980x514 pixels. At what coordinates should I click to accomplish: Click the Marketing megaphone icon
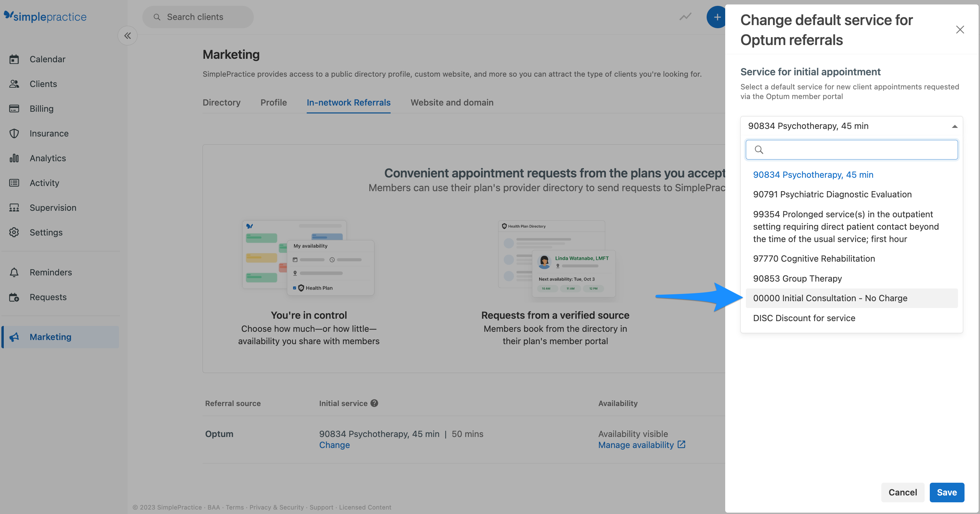tap(14, 337)
